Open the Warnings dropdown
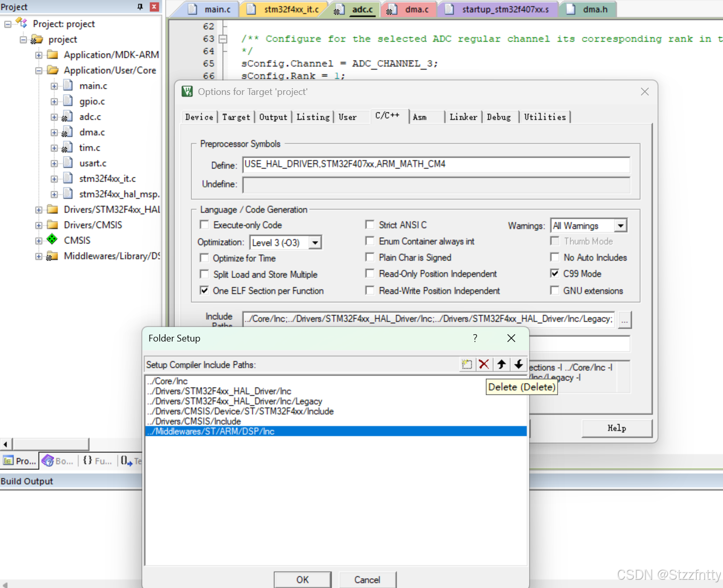The height and width of the screenshot is (588, 723). 622,225
